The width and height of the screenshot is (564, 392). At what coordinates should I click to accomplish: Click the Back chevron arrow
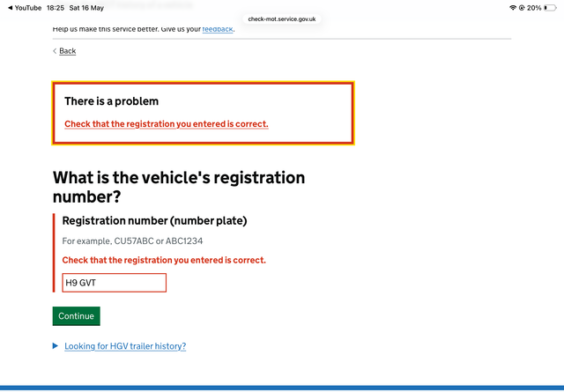55,51
